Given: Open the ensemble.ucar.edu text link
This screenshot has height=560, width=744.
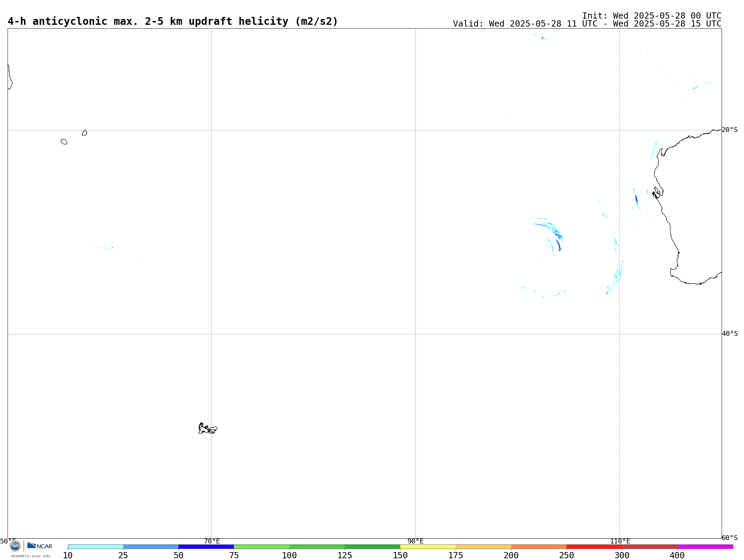Looking at the screenshot, I should click(x=31, y=556).
